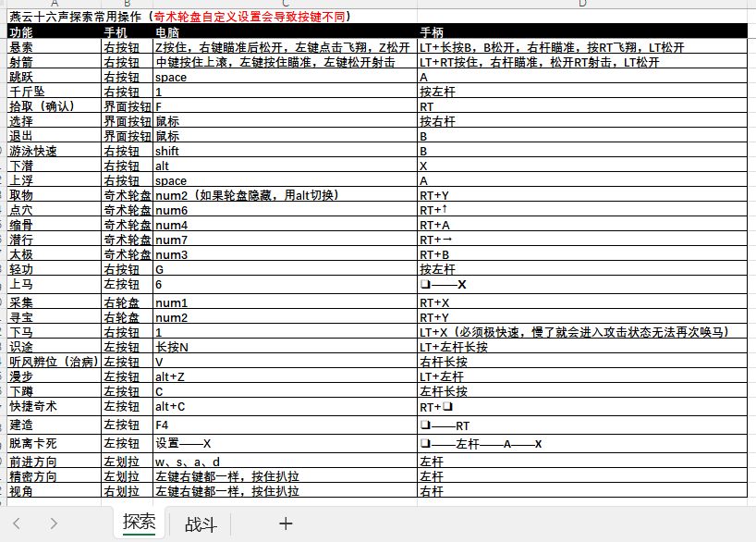Click controller cell RT+B

[582, 254]
